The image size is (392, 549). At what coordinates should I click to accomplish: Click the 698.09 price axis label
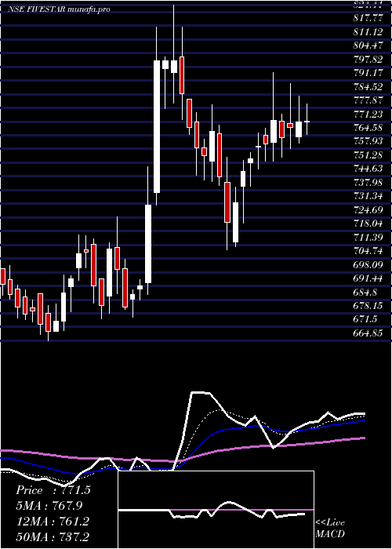pos(368,265)
